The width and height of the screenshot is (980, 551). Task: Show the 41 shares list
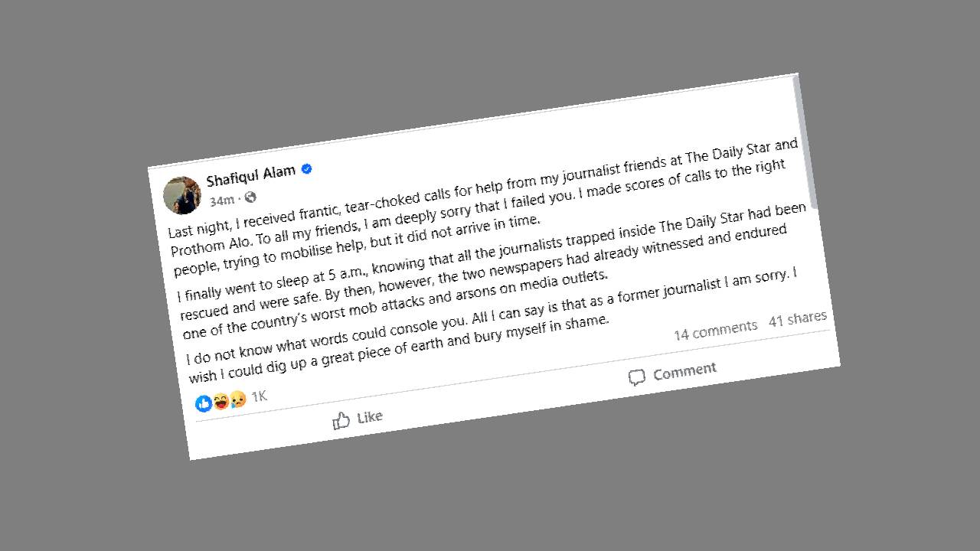point(797,318)
